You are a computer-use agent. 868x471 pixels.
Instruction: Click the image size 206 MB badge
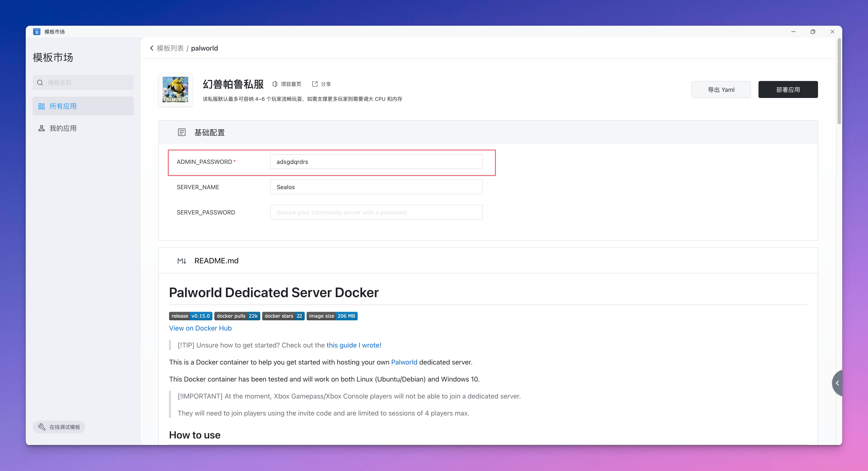click(x=332, y=316)
